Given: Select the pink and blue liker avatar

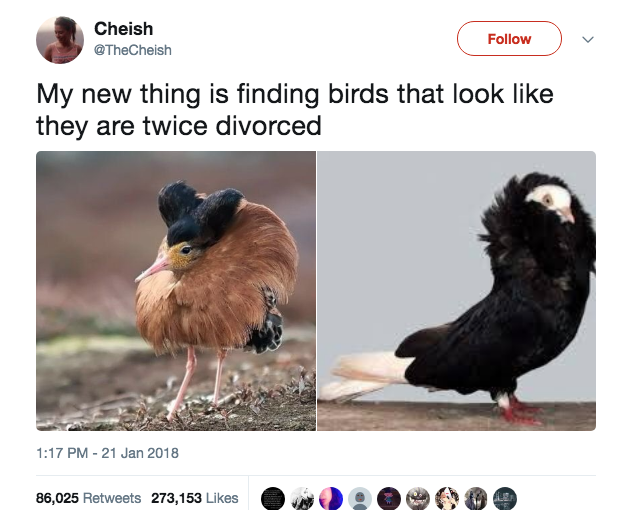Looking at the screenshot, I should coord(331,499).
